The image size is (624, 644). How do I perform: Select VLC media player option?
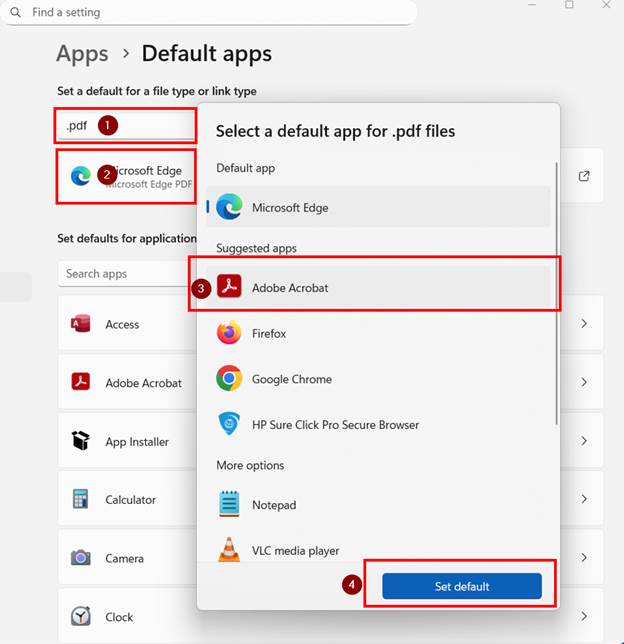point(378,550)
